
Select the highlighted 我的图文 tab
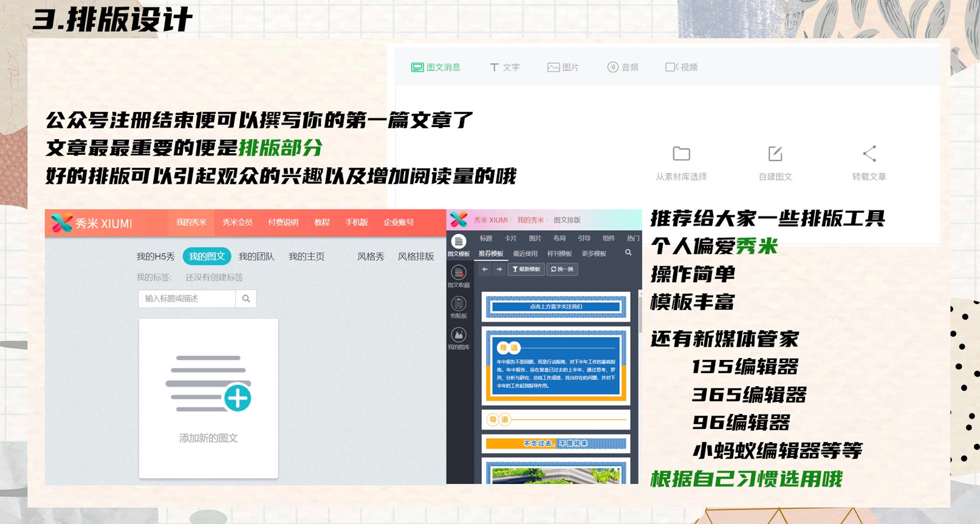tap(207, 257)
